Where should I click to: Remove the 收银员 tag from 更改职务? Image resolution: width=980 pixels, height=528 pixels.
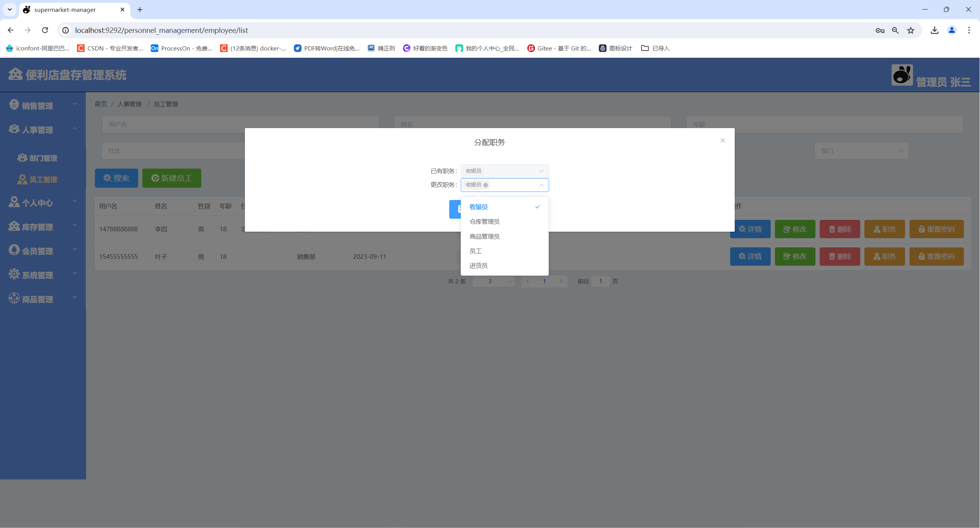tap(486, 185)
